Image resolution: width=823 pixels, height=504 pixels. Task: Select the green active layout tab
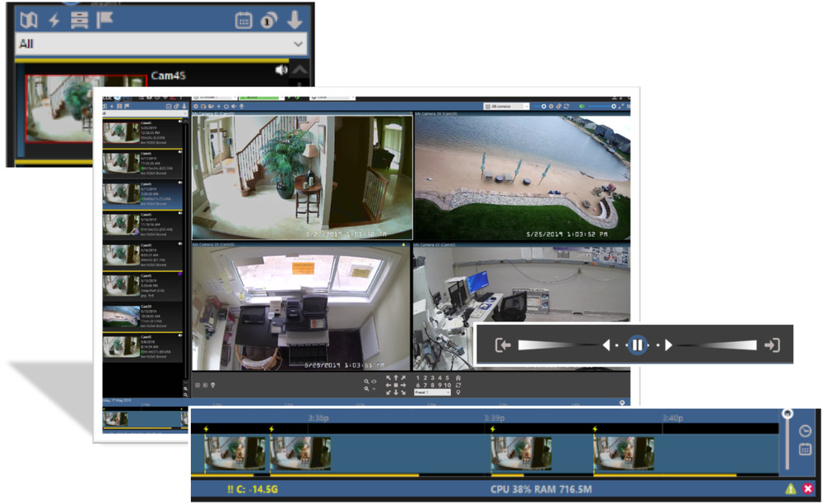[259, 95]
